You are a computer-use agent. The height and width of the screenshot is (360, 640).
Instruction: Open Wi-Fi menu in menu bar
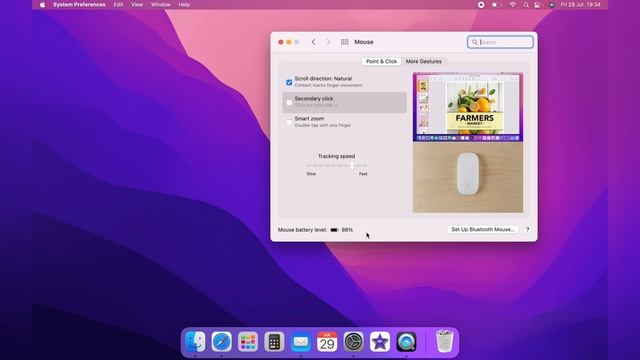click(513, 5)
